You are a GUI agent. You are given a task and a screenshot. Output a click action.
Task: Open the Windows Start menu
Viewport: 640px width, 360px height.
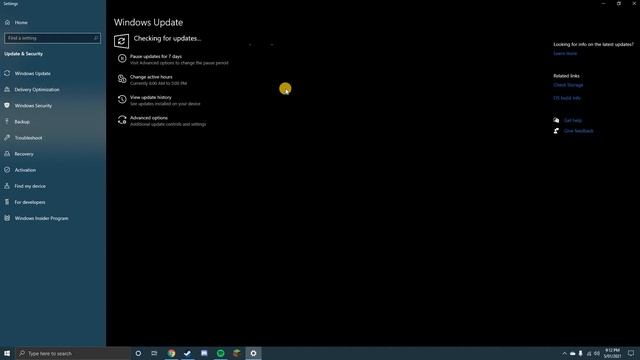point(7,353)
